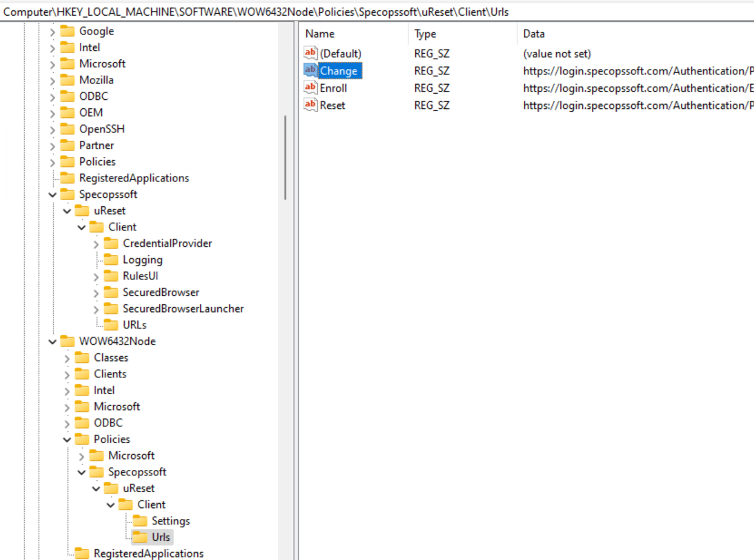Click the URL data in the Change row

pyautogui.click(x=638, y=71)
